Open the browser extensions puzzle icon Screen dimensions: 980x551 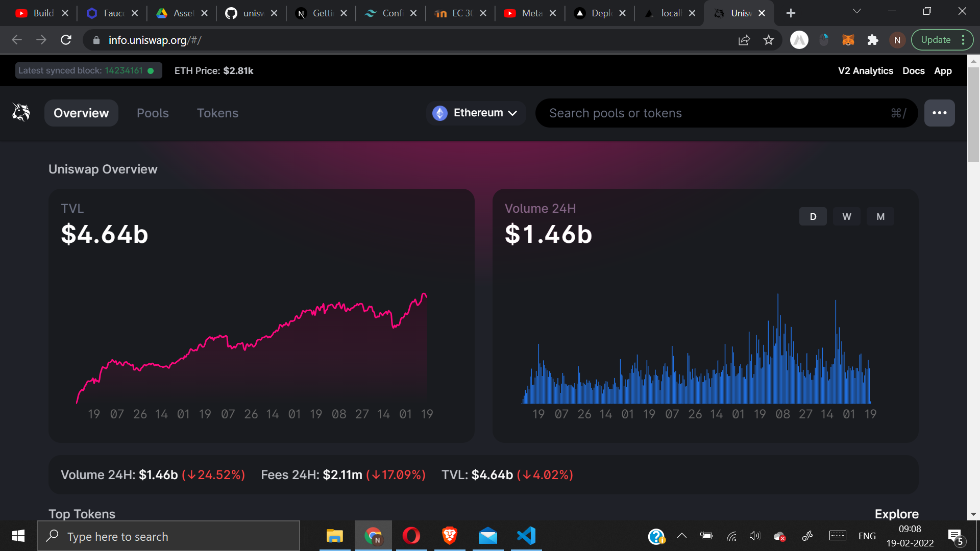click(x=873, y=40)
